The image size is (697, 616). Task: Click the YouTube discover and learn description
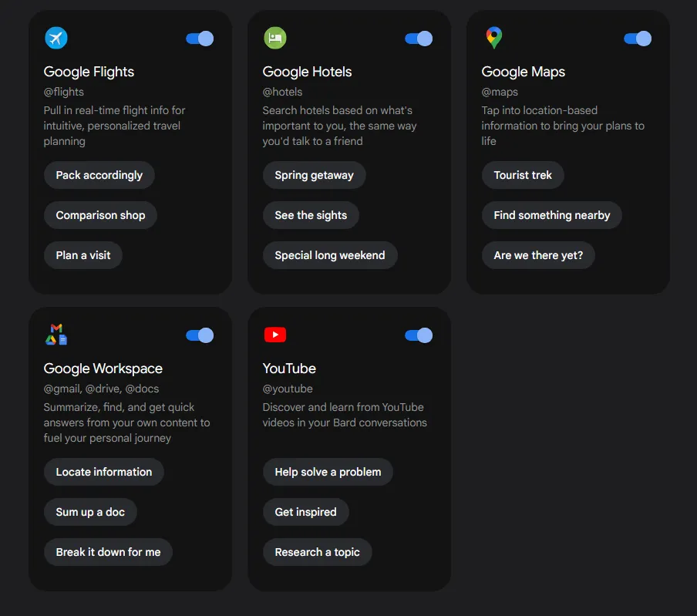pos(345,415)
